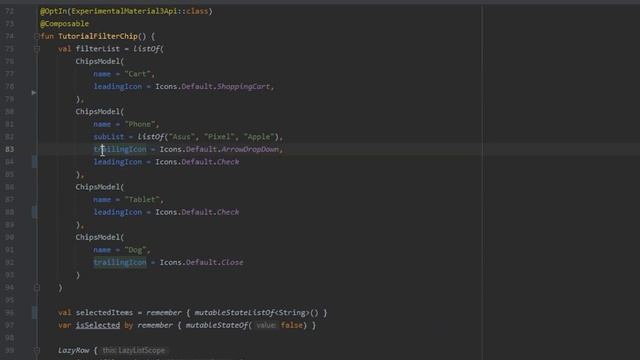The image size is (640, 360).
Task: Click remember on line 97
Action: [x=155, y=325]
